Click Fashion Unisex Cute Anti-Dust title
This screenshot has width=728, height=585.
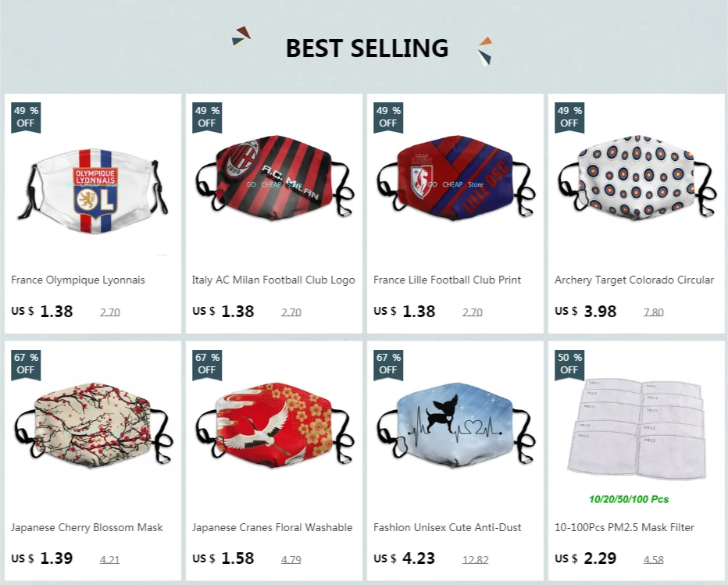(447, 527)
